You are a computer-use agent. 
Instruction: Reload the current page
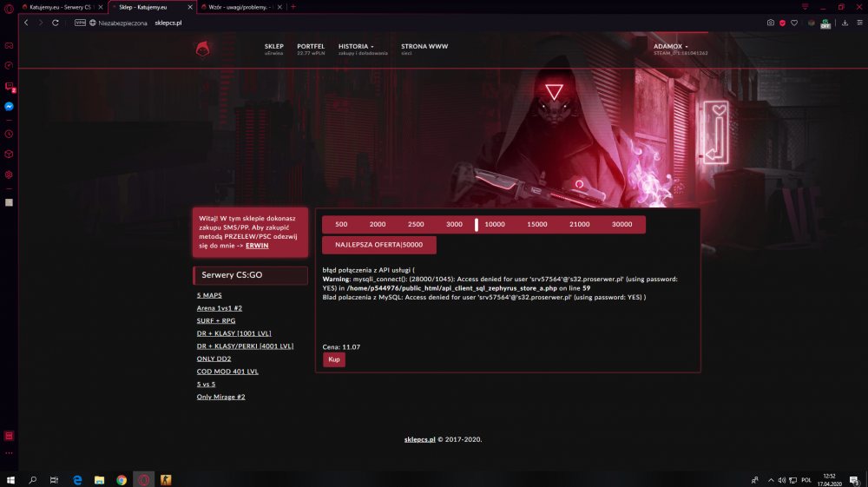coord(56,23)
